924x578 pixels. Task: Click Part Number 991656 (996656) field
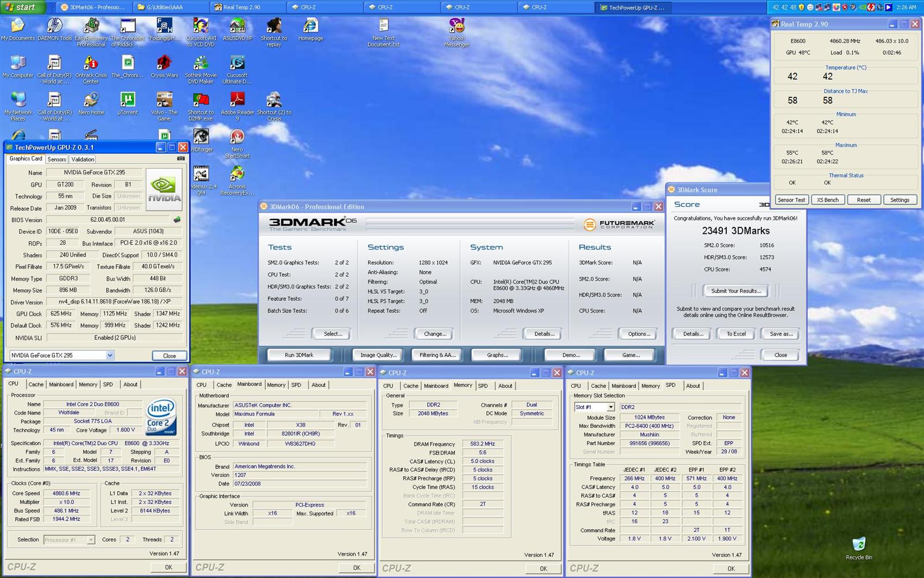point(650,443)
